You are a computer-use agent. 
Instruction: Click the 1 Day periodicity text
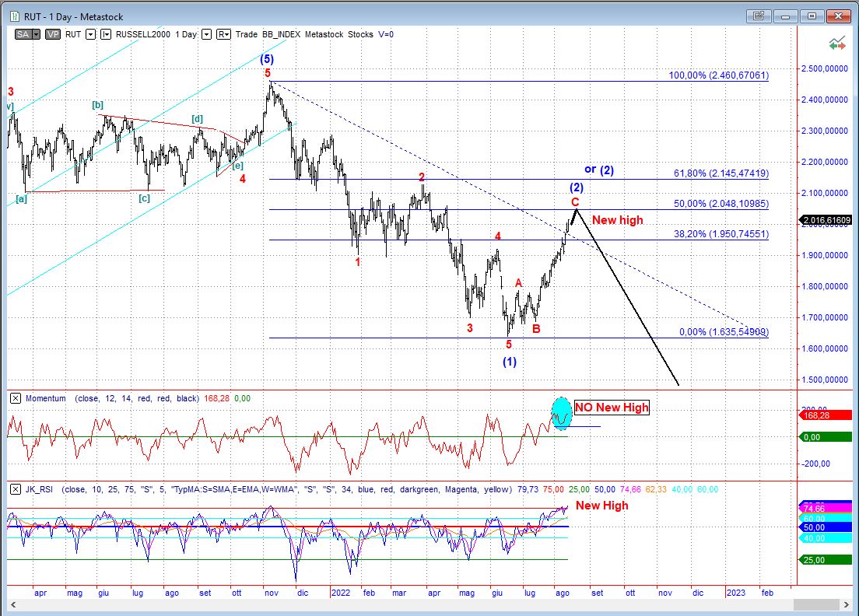(x=186, y=34)
